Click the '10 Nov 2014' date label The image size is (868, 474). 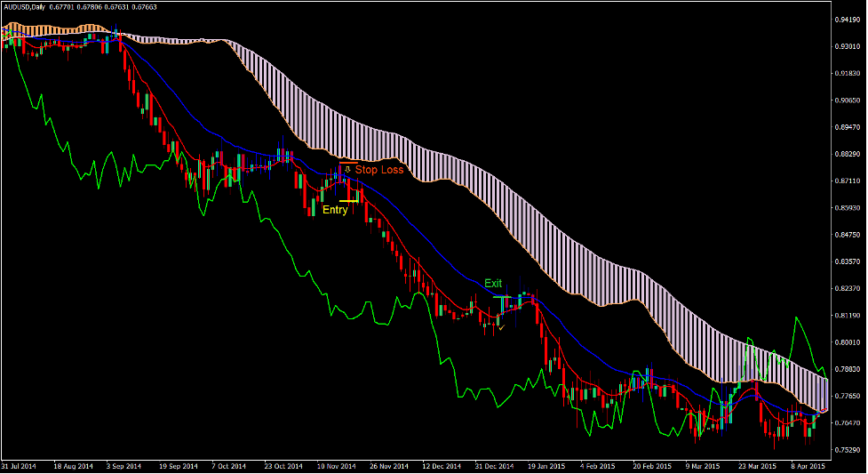pos(336,466)
